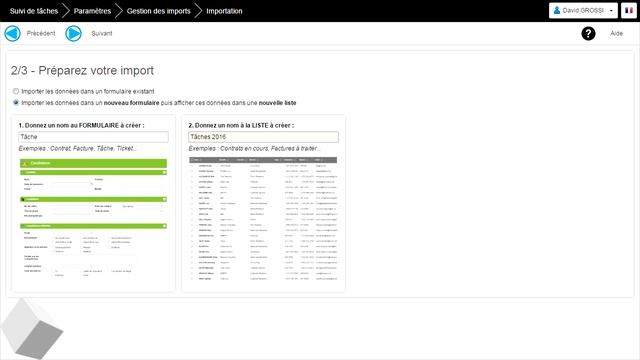This screenshot has height=360, width=640.
Task: Click the user avatar icon beside David GROSSI
Action: [557, 10]
